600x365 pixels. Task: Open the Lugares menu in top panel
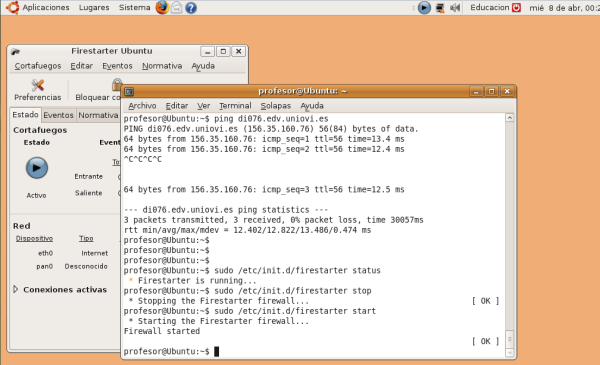pos(94,7)
